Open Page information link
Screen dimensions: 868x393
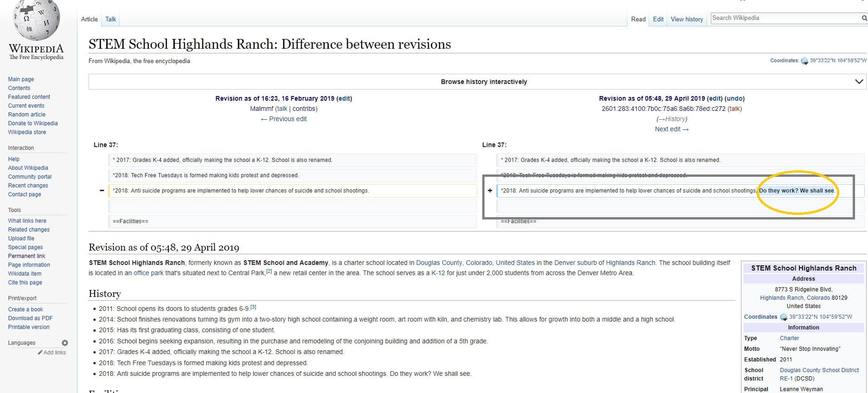pyautogui.click(x=29, y=265)
